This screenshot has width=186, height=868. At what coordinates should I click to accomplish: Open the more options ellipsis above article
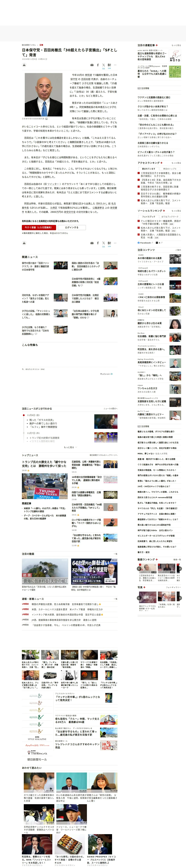pyautogui.click(x=115, y=65)
